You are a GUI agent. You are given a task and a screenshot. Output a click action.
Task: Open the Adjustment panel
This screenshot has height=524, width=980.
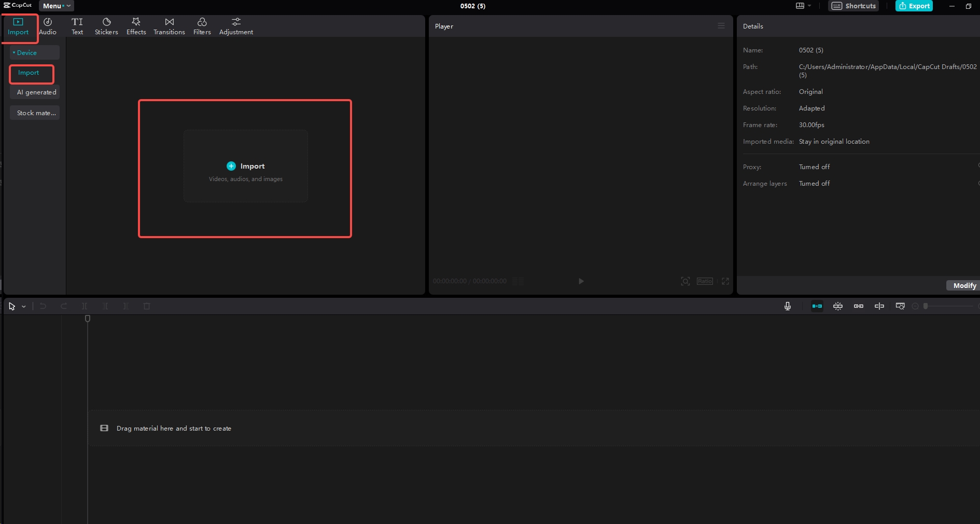tap(235, 26)
